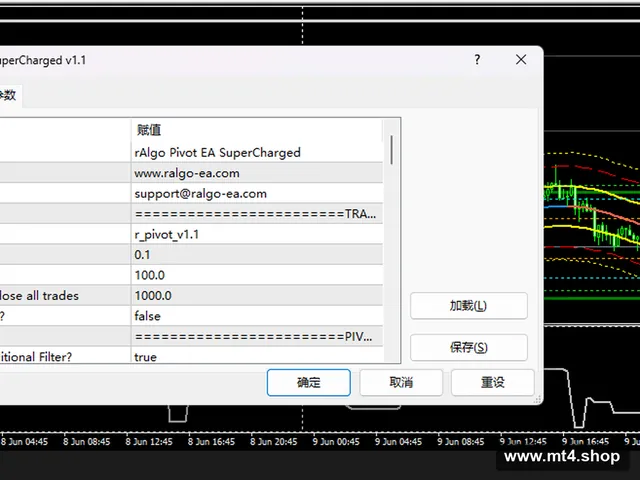Click the 取消 cancel button
Screen dimensions: 640x480
pos(401,382)
